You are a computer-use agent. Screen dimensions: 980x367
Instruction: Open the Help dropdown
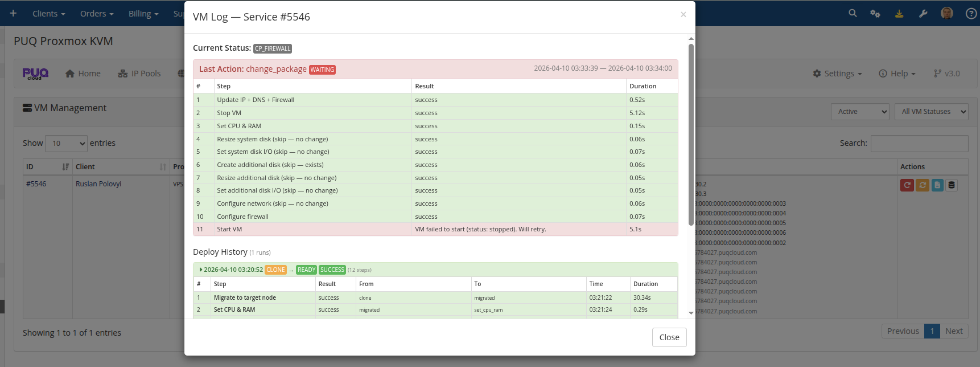point(897,74)
